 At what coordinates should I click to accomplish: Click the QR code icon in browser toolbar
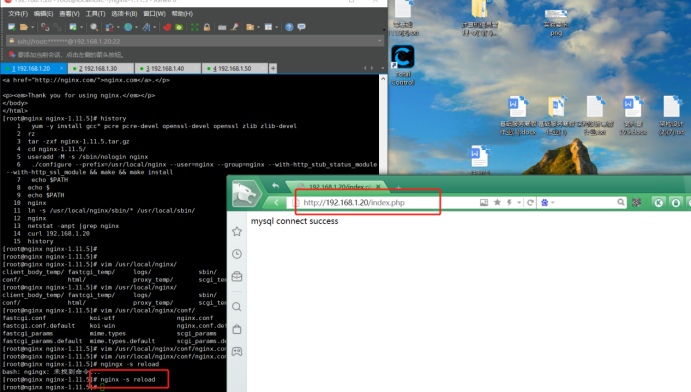(x=636, y=203)
